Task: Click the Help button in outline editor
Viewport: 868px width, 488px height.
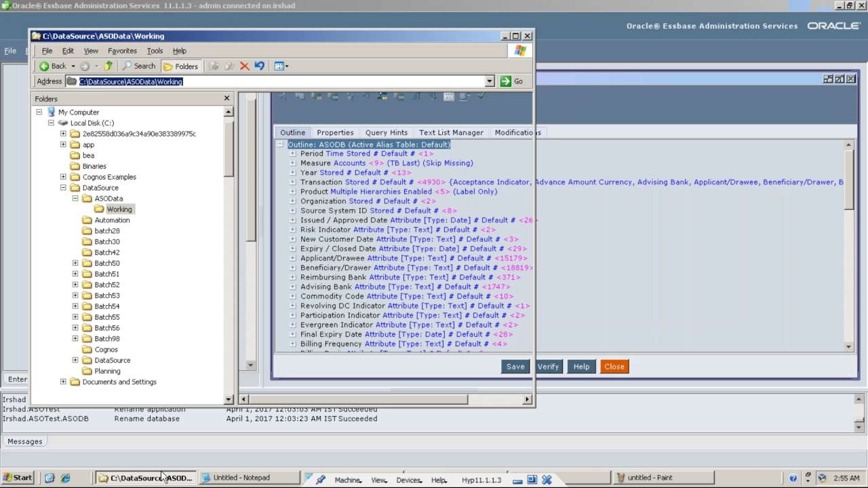Action: [581, 367]
